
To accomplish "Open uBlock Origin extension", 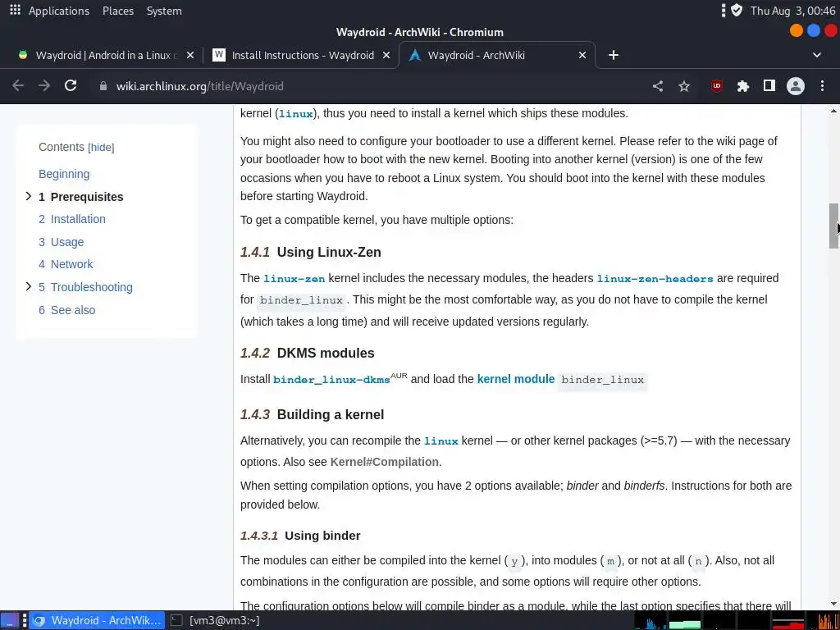I will click(717, 85).
